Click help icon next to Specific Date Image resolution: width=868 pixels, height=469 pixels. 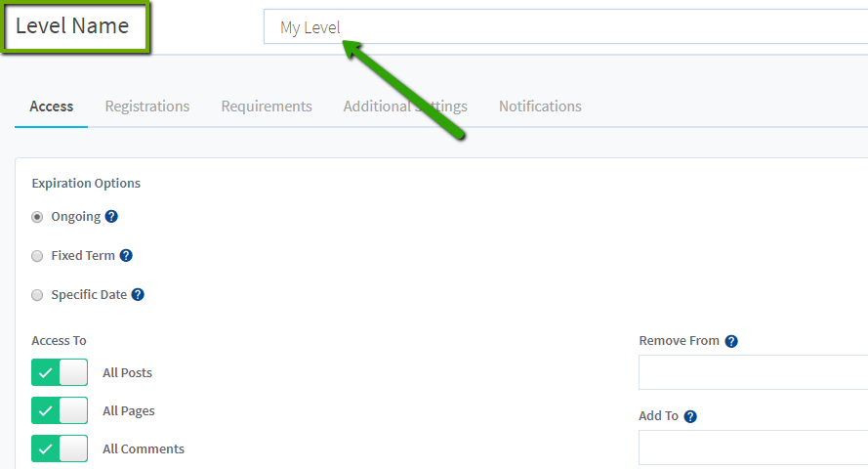pos(138,295)
